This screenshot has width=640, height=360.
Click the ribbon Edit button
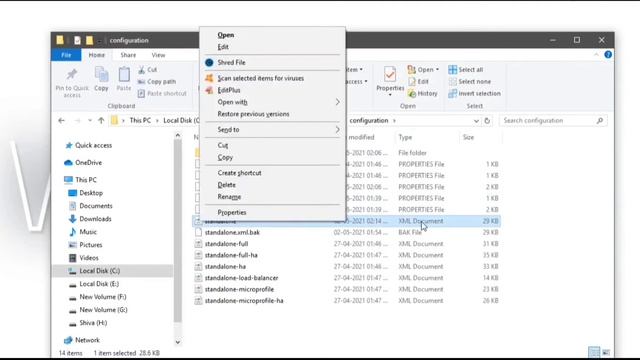(x=418, y=82)
